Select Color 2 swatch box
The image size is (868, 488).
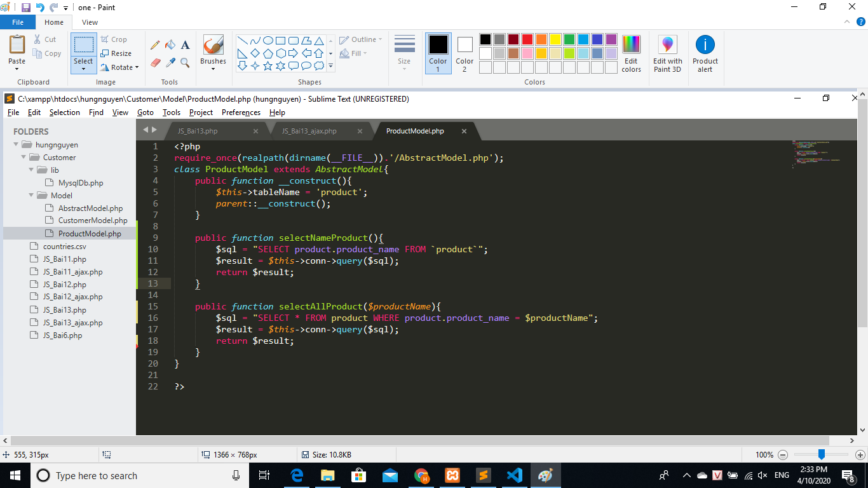[x=465, y=54]
